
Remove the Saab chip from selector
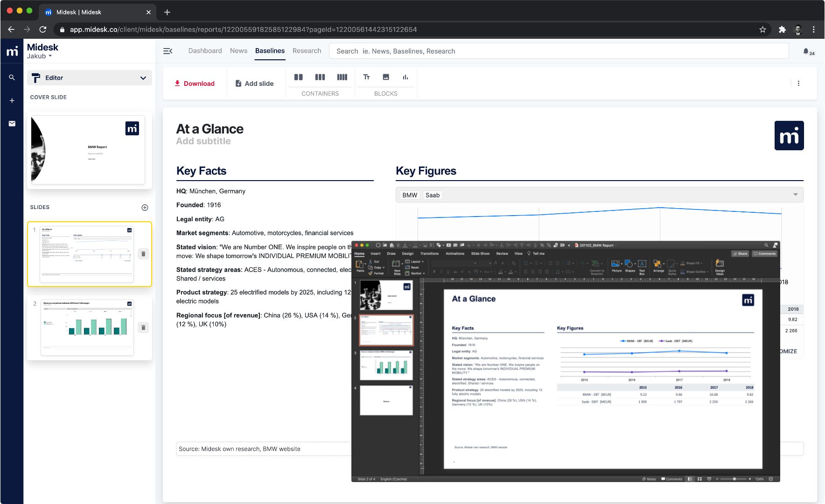coord(433,195)
